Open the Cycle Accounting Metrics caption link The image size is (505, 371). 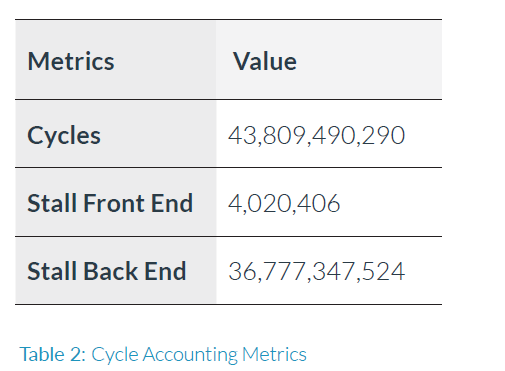coord(199,354)
